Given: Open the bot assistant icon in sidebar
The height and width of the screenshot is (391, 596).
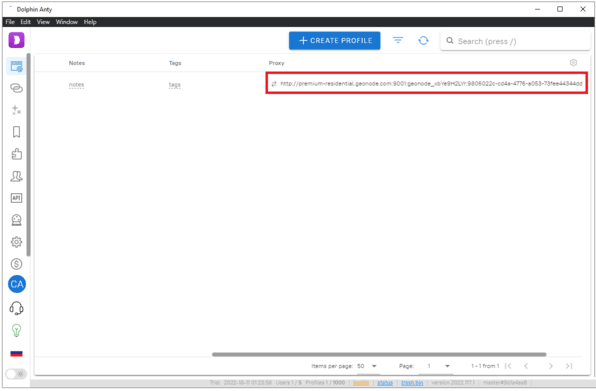Looking at the screenshot, I should point(16,220).
